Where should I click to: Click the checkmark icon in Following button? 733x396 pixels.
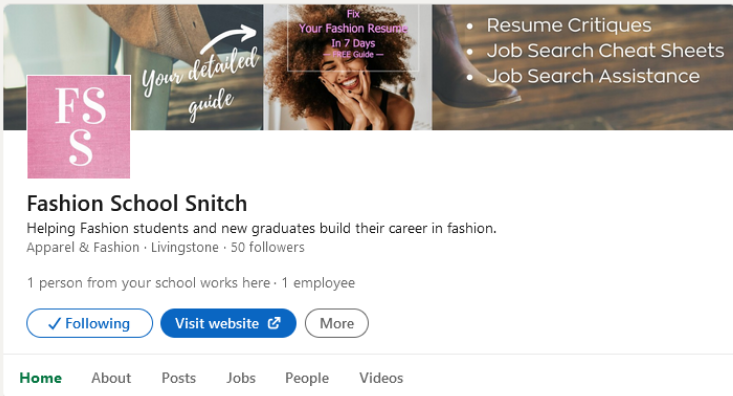55,323
